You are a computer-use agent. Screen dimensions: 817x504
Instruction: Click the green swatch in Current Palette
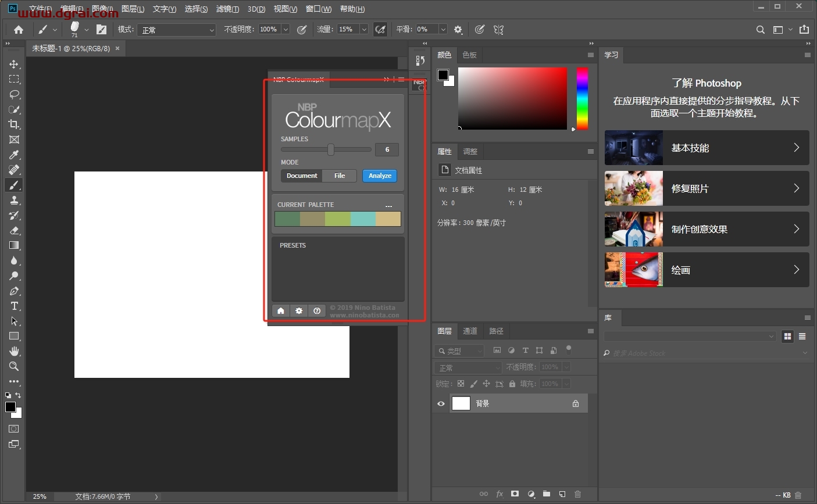pyautogui.click(x=287, y=219)
